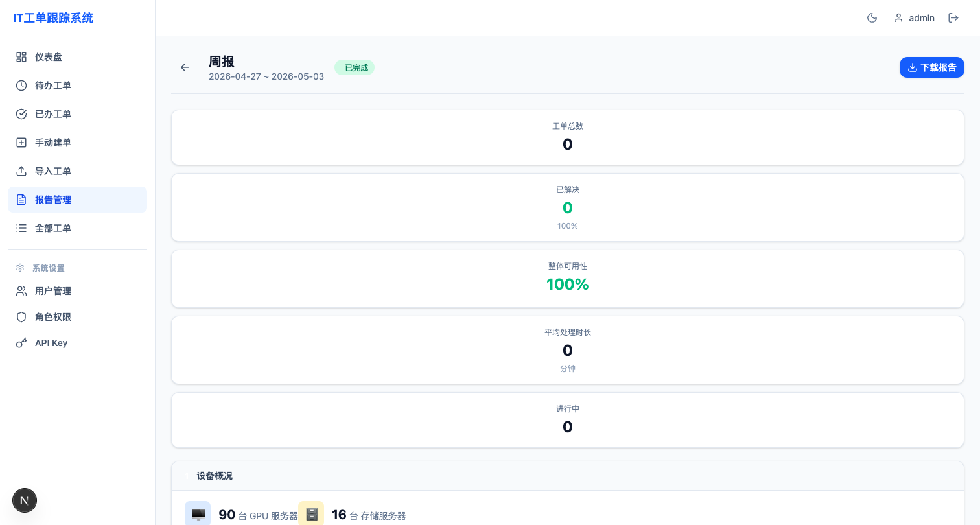Screen dimensions: 980x525
Task: Click the IT工单跟踪系统 title link
Action: [x=53, y=18]
